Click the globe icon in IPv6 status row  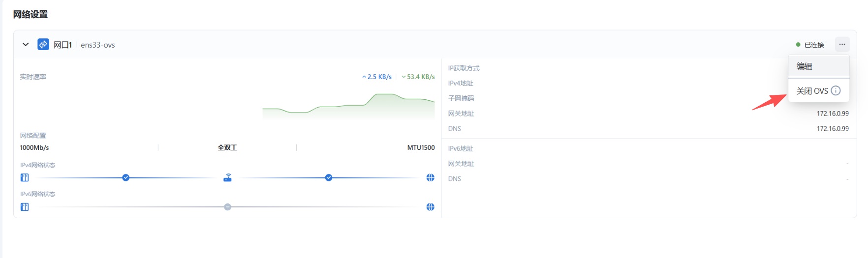431,207
